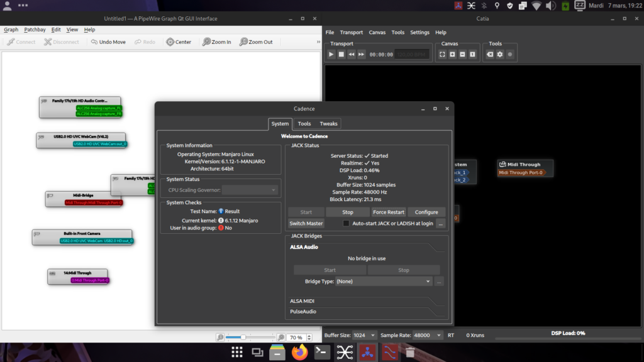Click Catia canvas zoom-fit icon
Screen dimensions: 644x362
(x=442, y=54)
